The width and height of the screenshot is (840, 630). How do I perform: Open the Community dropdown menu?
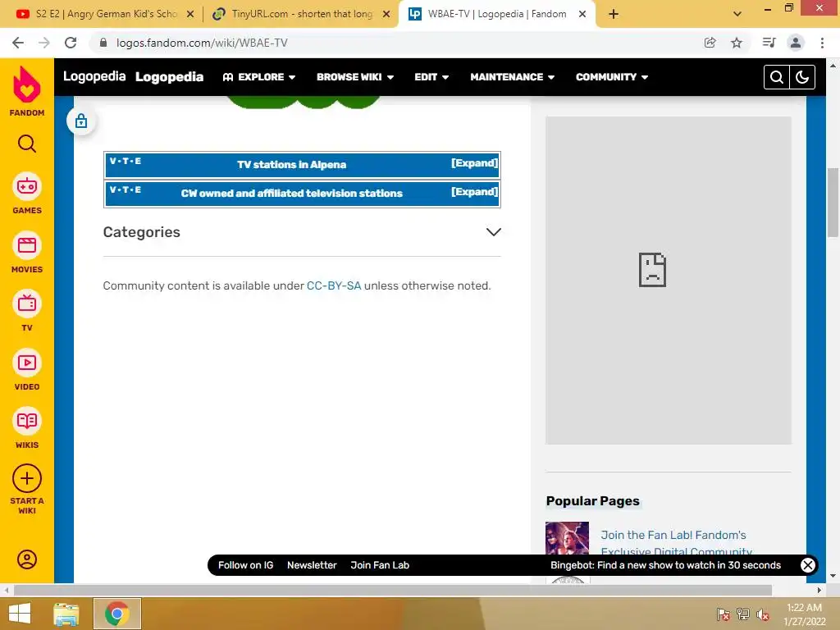[x=612, y=77]
